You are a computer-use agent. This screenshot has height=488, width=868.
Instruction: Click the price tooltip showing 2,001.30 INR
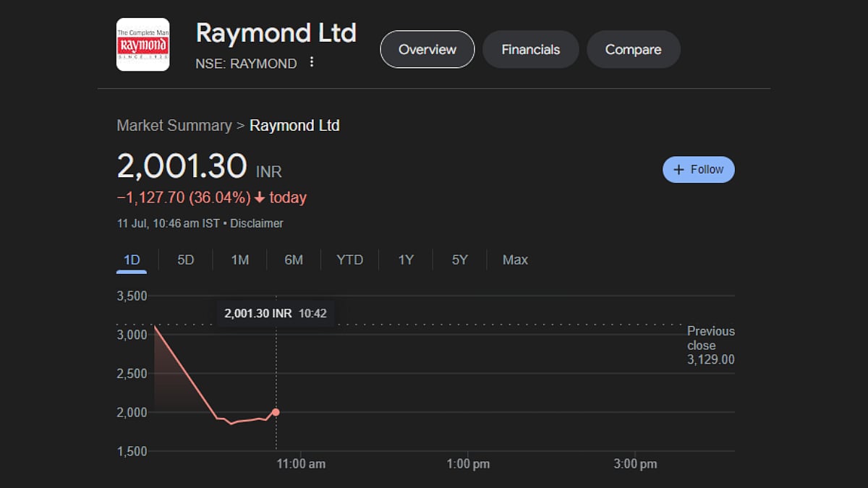point(276,313)
